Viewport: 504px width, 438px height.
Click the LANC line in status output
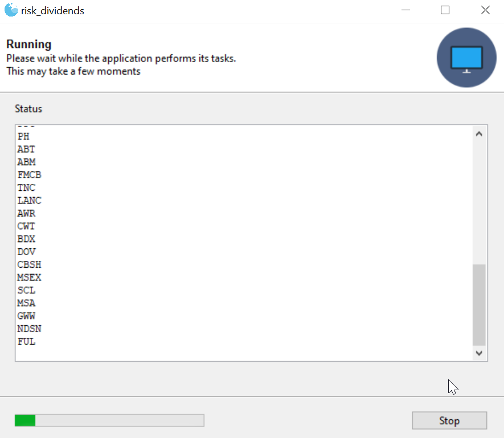(30, 200)
